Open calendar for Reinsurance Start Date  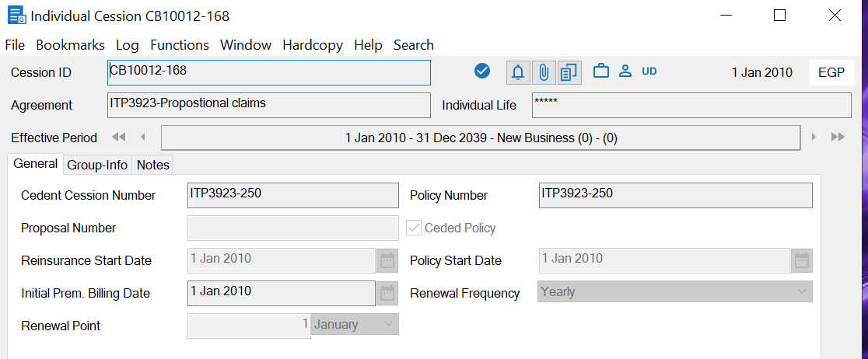click(387, 260)
